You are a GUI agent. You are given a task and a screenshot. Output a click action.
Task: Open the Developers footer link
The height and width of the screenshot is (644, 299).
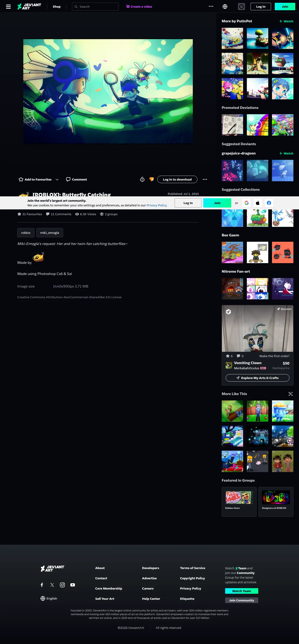coord(150,568)
